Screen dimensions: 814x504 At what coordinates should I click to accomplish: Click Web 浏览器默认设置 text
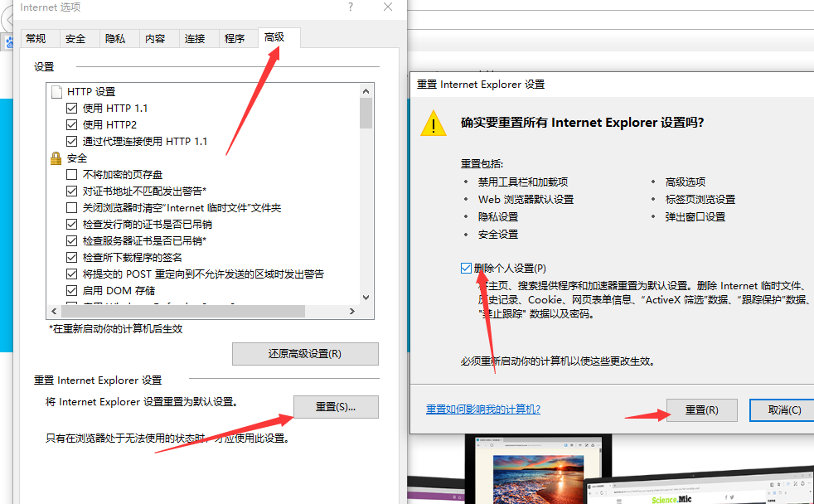tap(526, 199)
